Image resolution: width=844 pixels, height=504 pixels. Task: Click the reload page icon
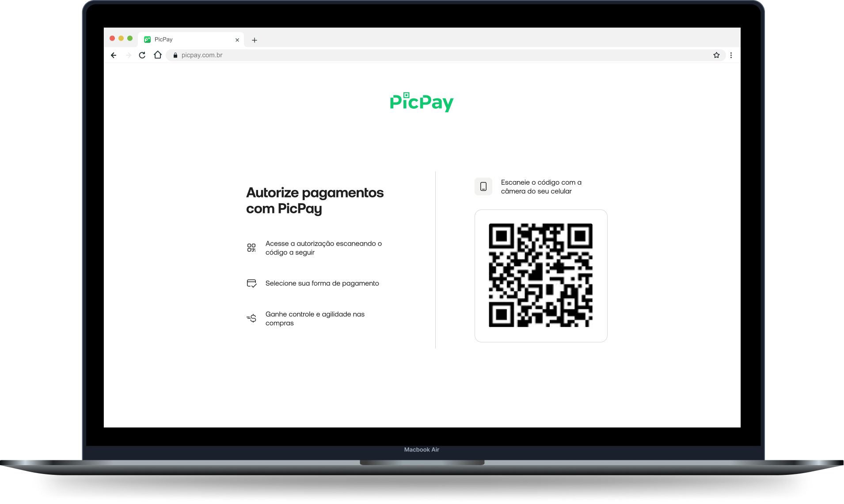142,55
